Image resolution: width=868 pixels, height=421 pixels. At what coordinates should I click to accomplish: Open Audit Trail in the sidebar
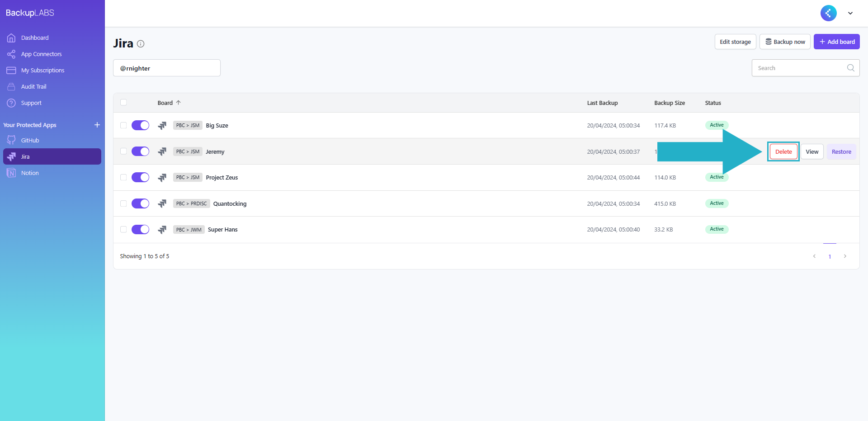pos(34,87)
